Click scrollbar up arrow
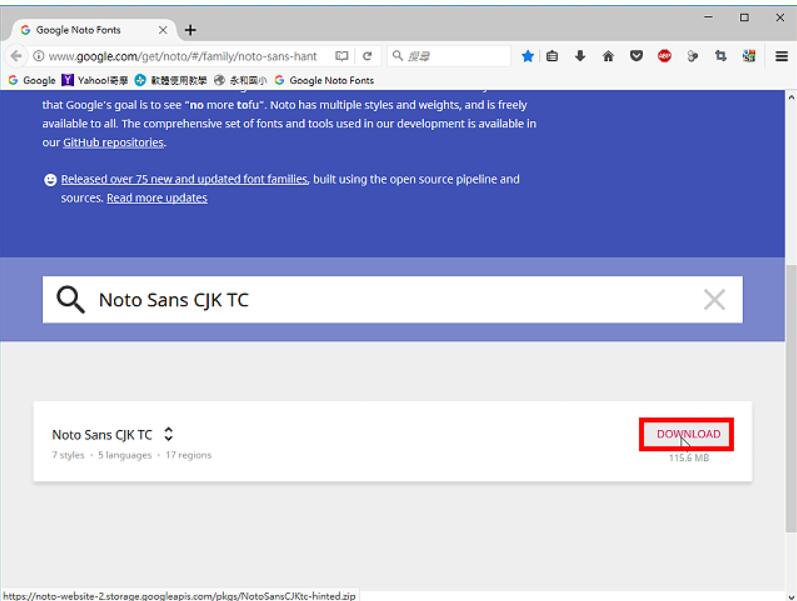Screen dimensions: 797x601 791,97
